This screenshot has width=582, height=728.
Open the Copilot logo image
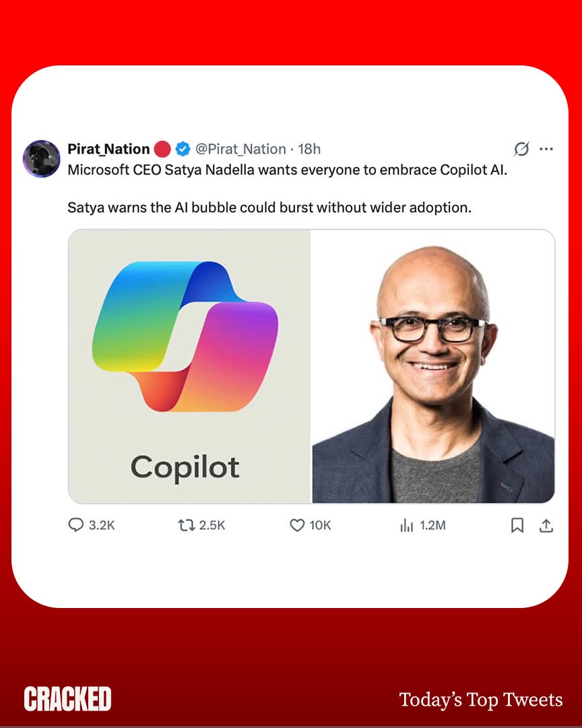[189, 366]
